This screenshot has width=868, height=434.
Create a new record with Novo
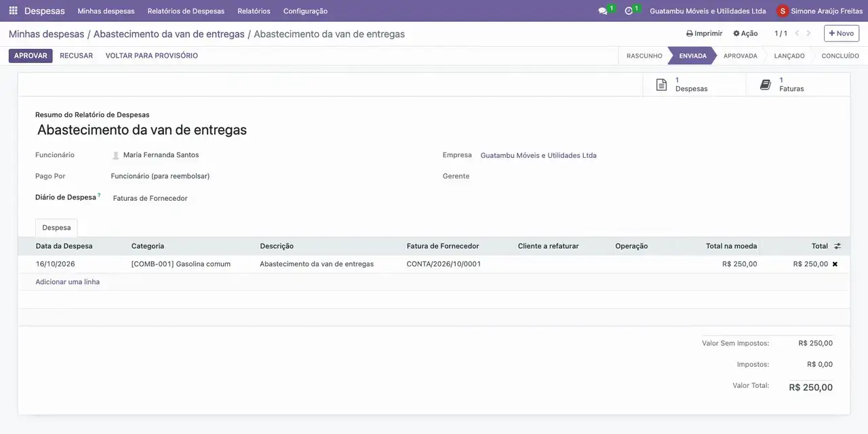(842, 33)
